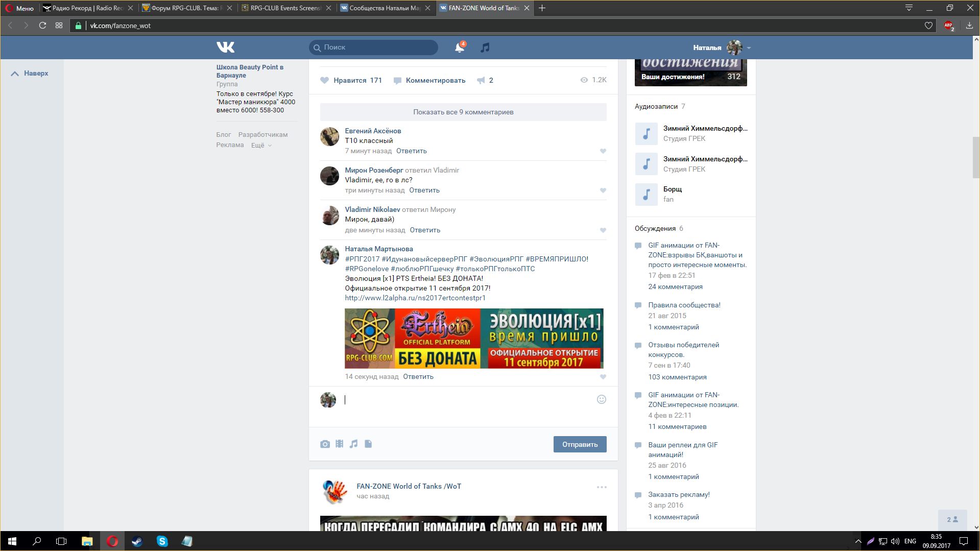
Task: Open a new browser tab
Action: click(x=542, y=8)
